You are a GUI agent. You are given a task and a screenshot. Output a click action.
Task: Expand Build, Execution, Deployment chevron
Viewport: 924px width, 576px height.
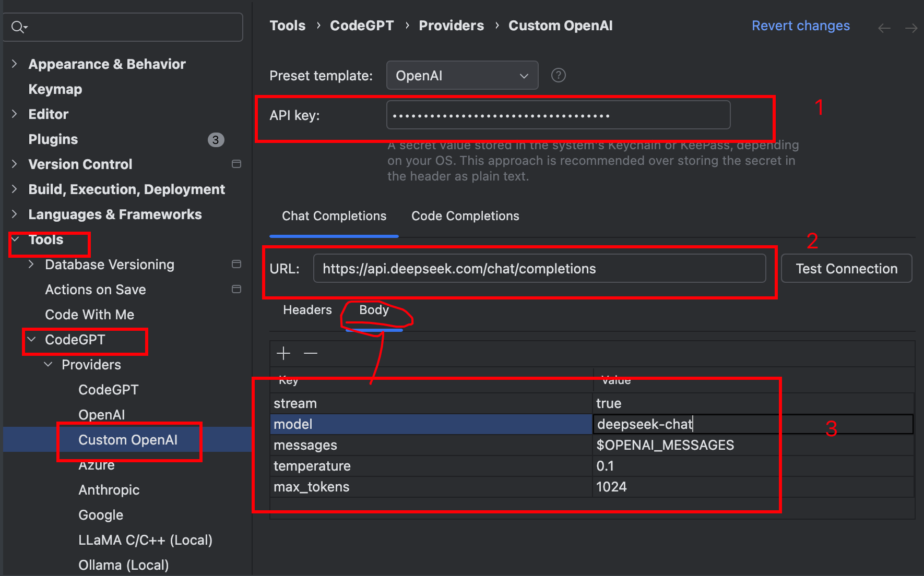click(x=15, y=189)
